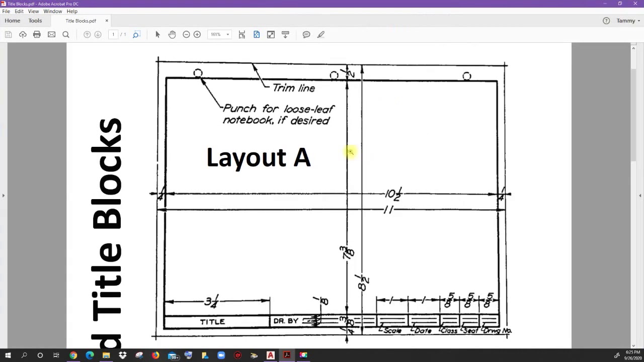Open the Find text search tool
The image size is (644, 362).
[66, 34]
